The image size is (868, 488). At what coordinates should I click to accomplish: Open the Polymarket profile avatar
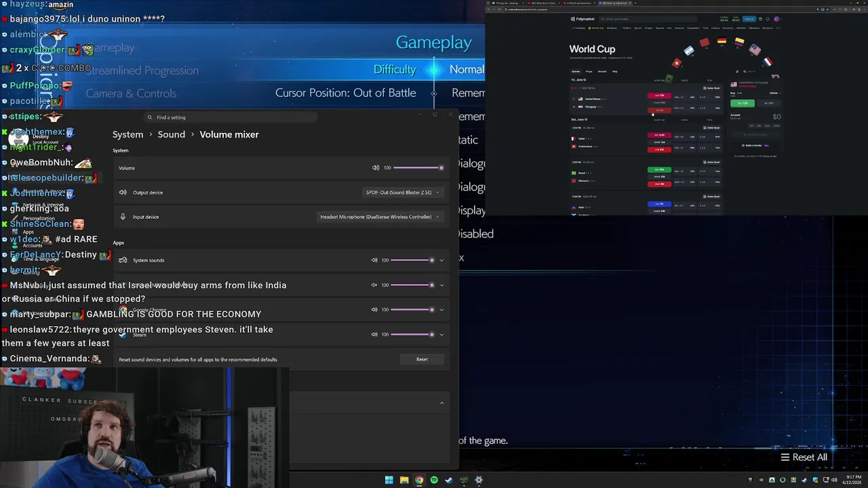pyautogui.click(x=777, y=19)
